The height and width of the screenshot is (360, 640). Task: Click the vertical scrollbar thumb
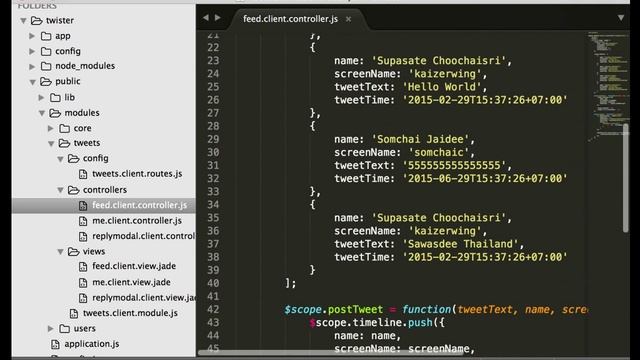coord(626,178)
